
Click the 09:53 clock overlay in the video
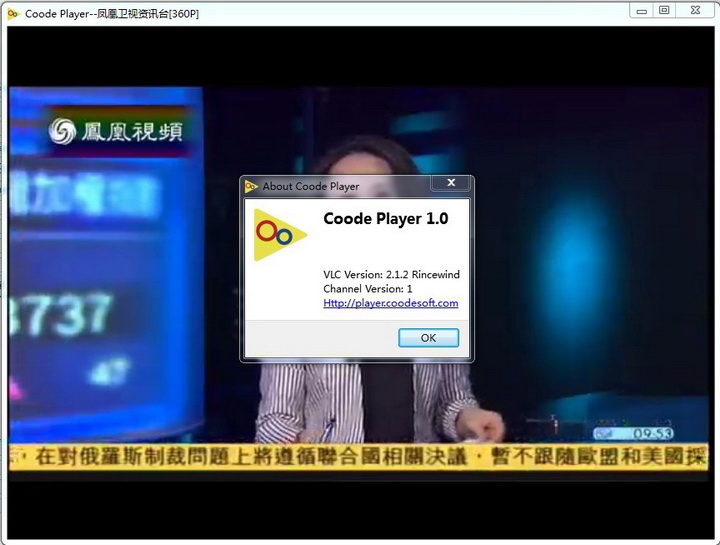click(x=634, y=433)
